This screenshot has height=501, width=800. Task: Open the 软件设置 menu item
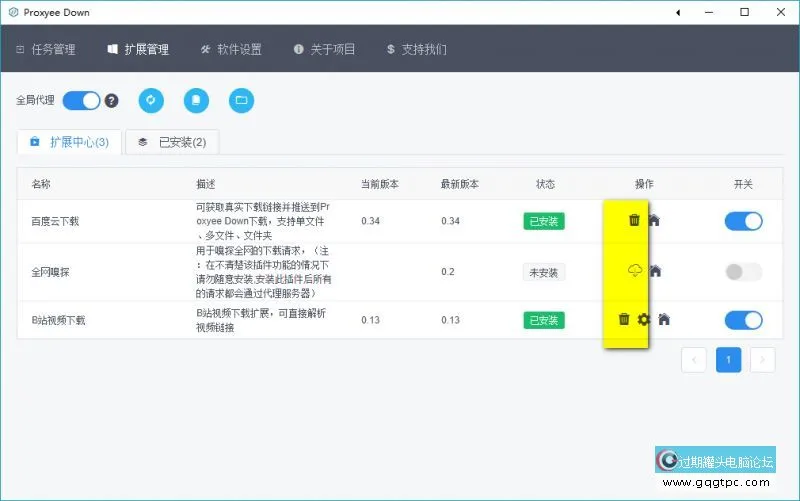(x=231, y=49)
